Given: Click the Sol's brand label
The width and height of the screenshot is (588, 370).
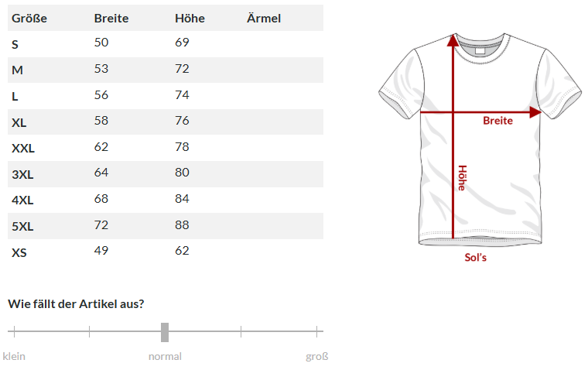Looking at the screenshot, I should pyautogui.click(x=475, y=258).
